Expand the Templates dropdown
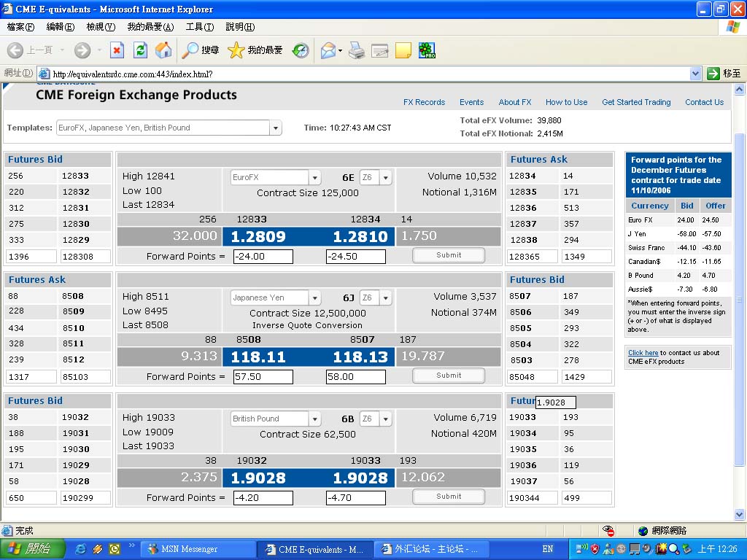Viewport: 747px width, 560px height. pos(275,128)
